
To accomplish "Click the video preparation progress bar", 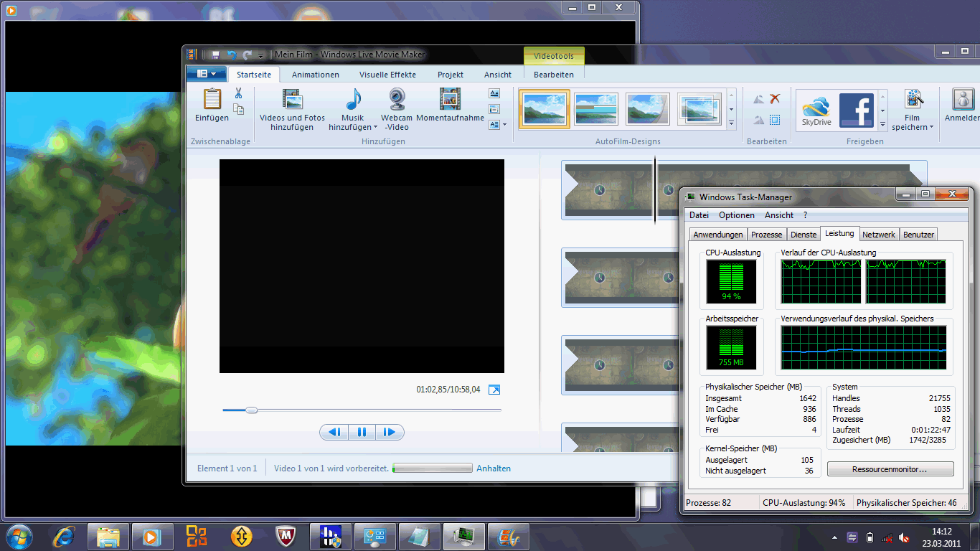I will click(432, 468).
